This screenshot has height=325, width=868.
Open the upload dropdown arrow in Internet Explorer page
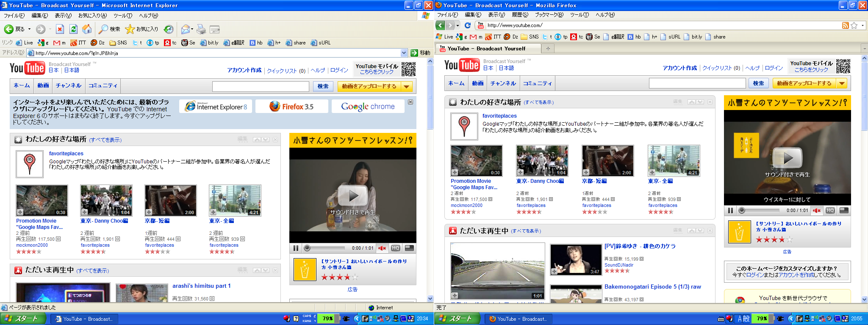coord(407,86)
